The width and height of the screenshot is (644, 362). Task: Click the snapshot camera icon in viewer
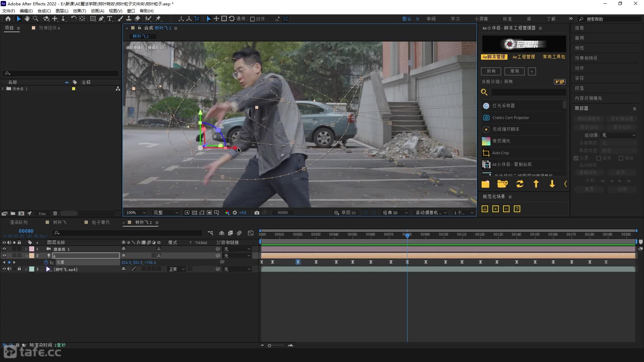point(257,213)
